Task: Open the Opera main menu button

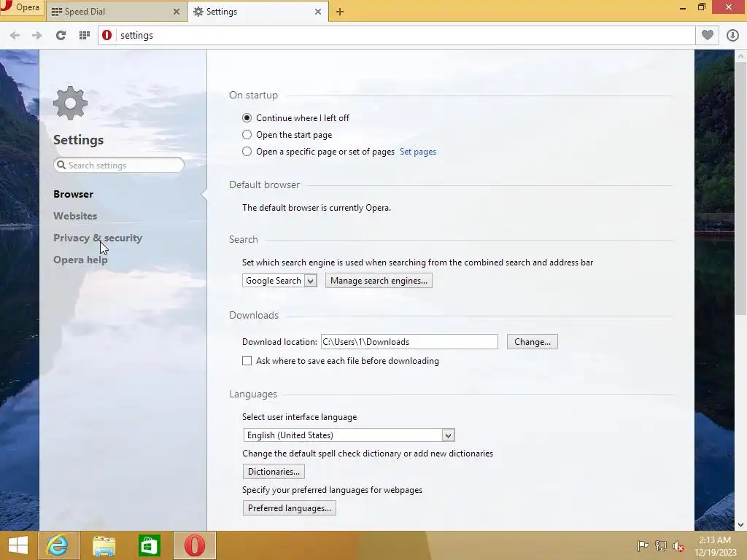Action: 22,7
